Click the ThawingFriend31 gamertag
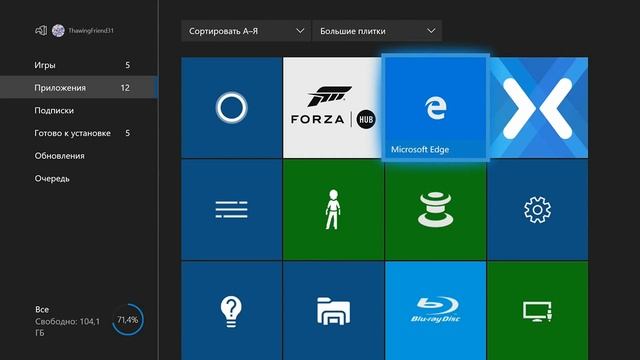The width and height of the screenshot is (640, 360). [91, 31]
